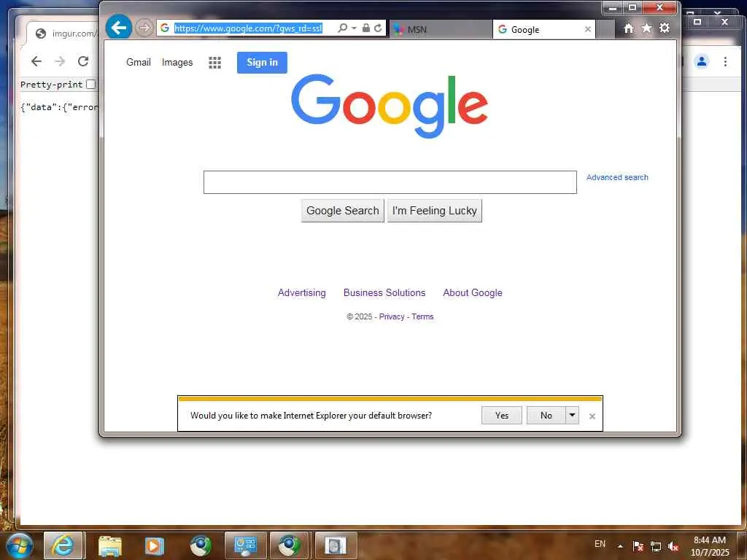Click the IE address bar URL field
The image size is (747, 560).
coord(248,28)
